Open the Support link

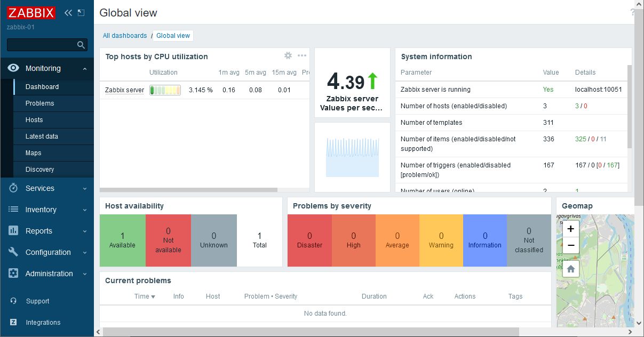tap(37, 301)
